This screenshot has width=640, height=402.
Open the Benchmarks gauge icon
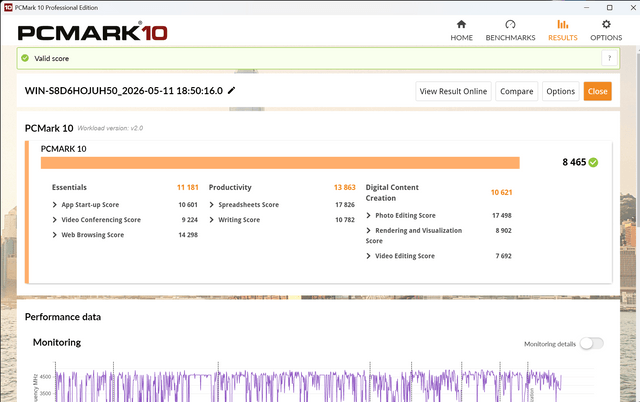[x=510, y=24]
